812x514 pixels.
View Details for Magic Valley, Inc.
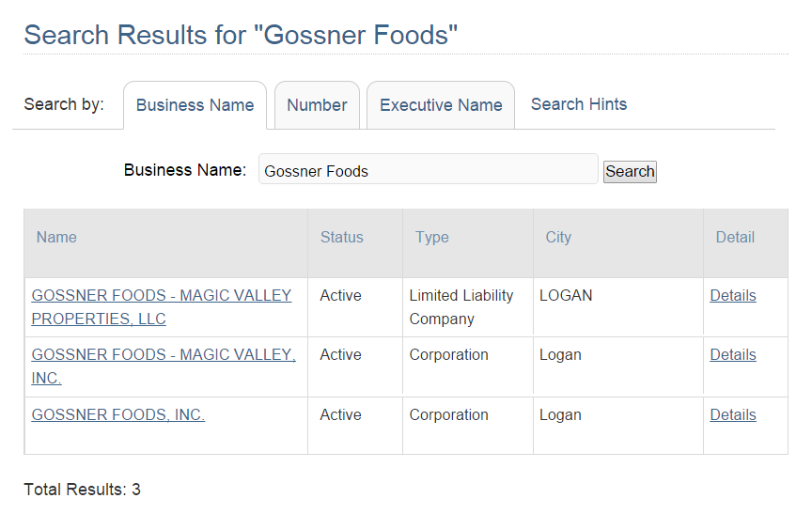[733, 354]
